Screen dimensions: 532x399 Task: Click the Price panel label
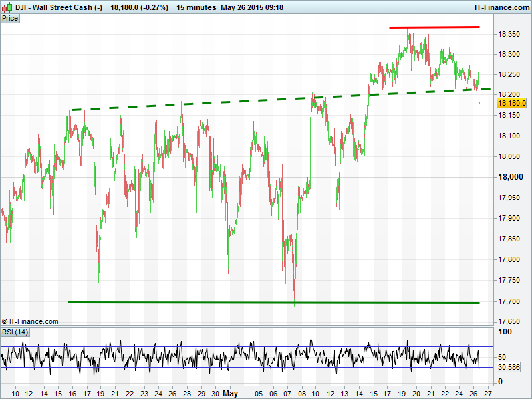tap(10, 18)
